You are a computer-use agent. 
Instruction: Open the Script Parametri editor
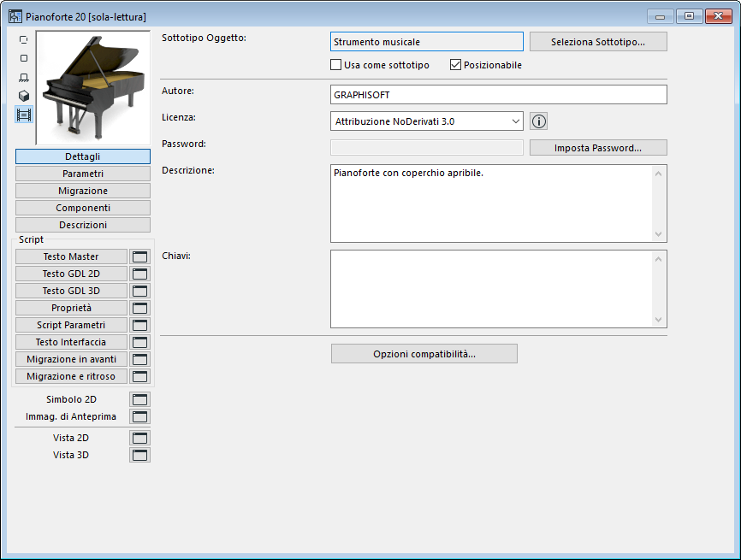[71, 325]
